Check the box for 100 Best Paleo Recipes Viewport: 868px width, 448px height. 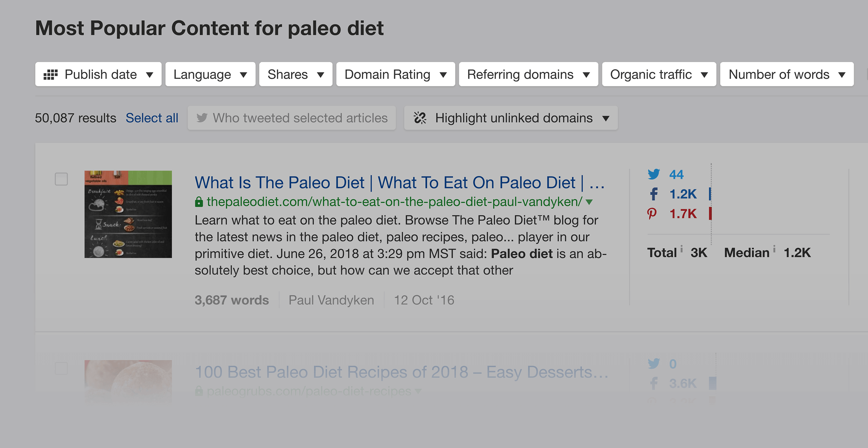(61, 369)
